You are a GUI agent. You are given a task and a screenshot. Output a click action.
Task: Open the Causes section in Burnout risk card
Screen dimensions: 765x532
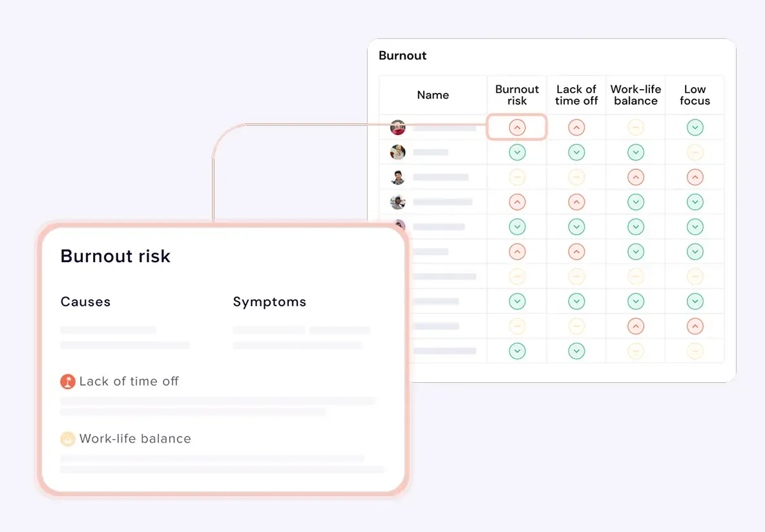[85, 302]
